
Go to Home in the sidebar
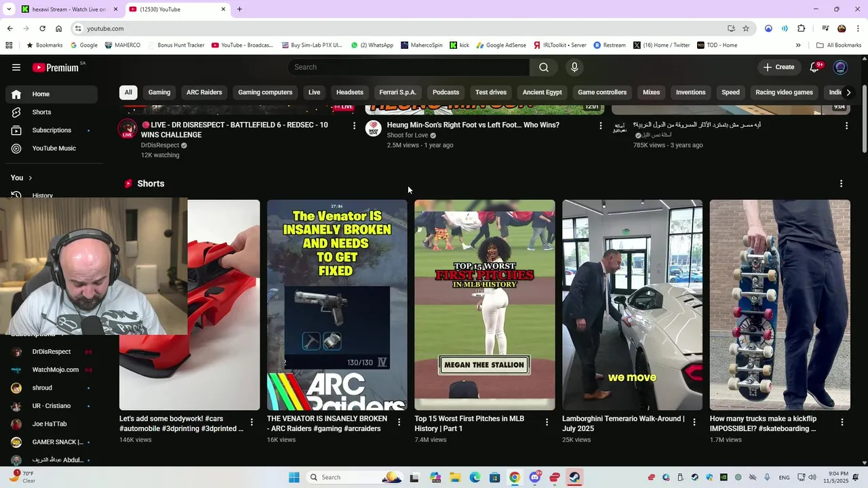(52, 94)
